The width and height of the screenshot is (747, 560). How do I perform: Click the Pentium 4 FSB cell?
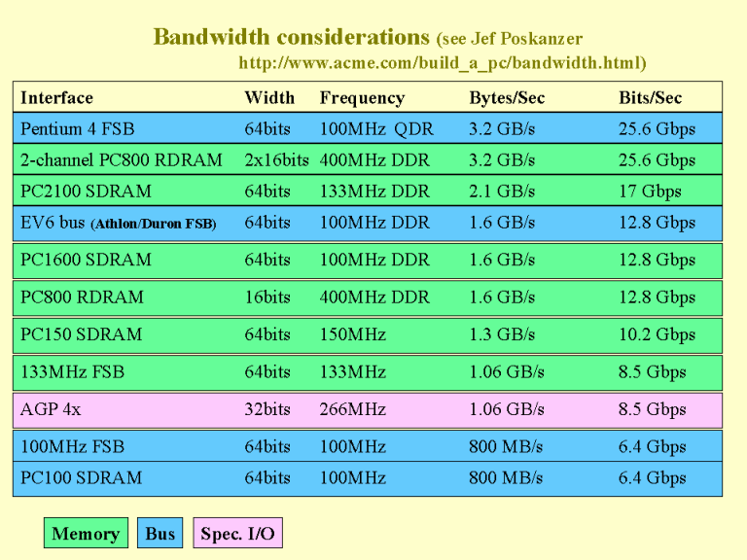coord(78,129)
